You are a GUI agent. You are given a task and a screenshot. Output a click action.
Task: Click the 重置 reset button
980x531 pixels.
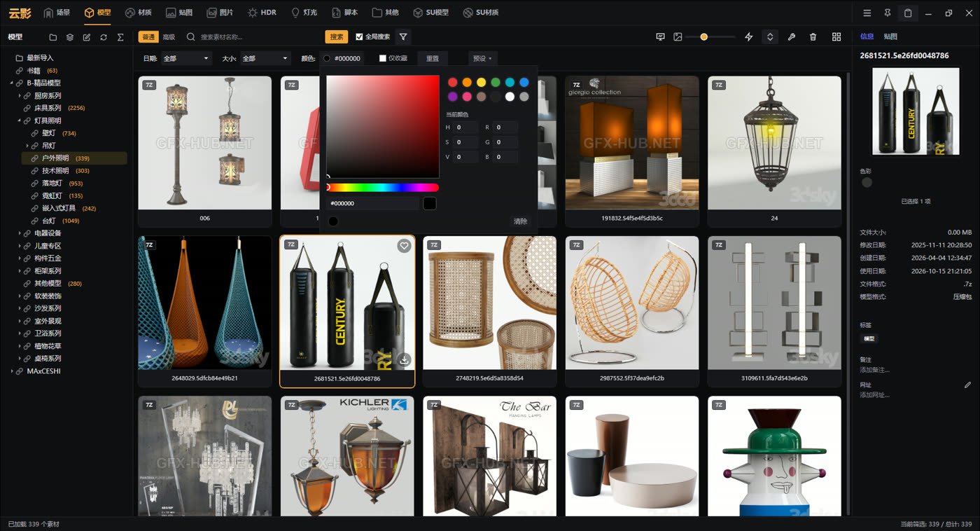tap(433, 58)
